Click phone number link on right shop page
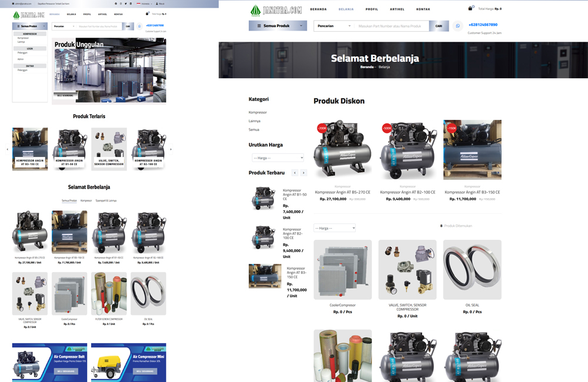 point(483,25)
